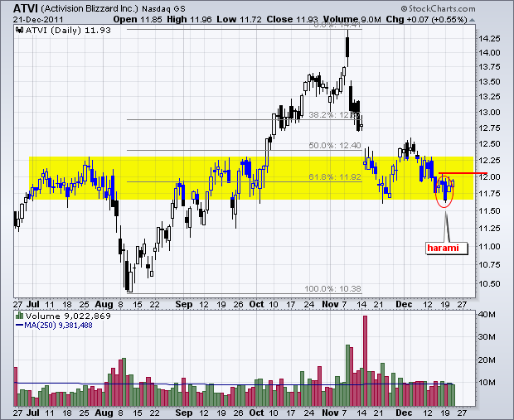This screenshot has height=420, width=514.
Task: Click the Oct label on price chart axis
Action: (256, 304)
